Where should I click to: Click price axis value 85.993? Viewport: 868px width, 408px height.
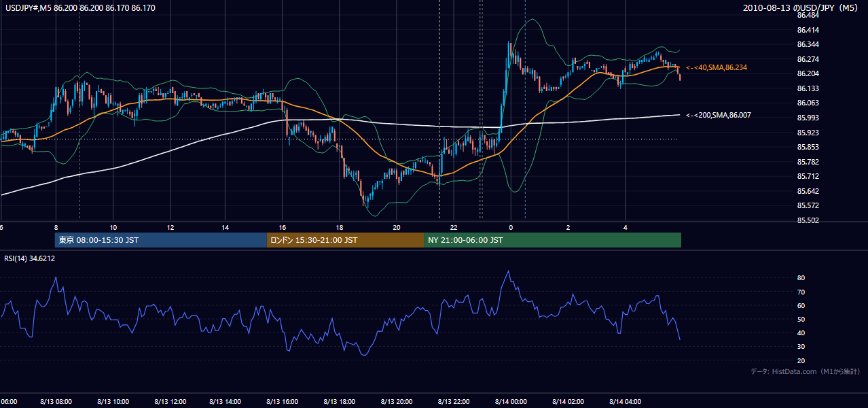point(809,118)
